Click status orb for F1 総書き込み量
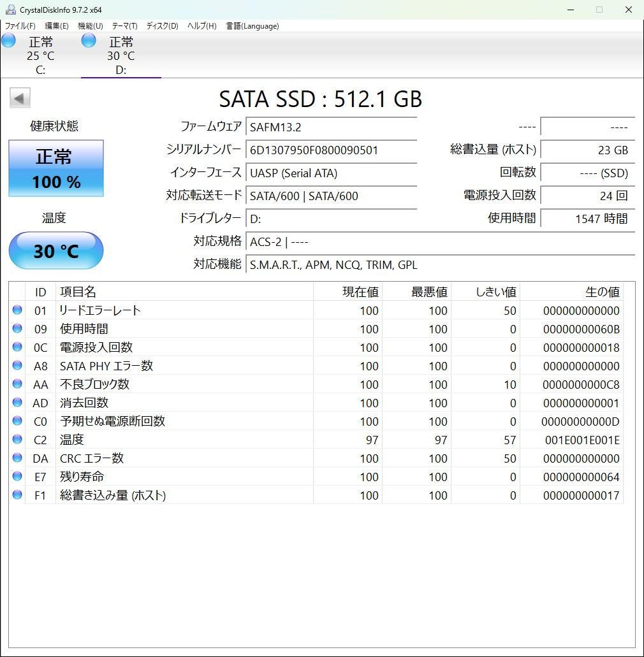Screen dimensions: 644x657 17,495
